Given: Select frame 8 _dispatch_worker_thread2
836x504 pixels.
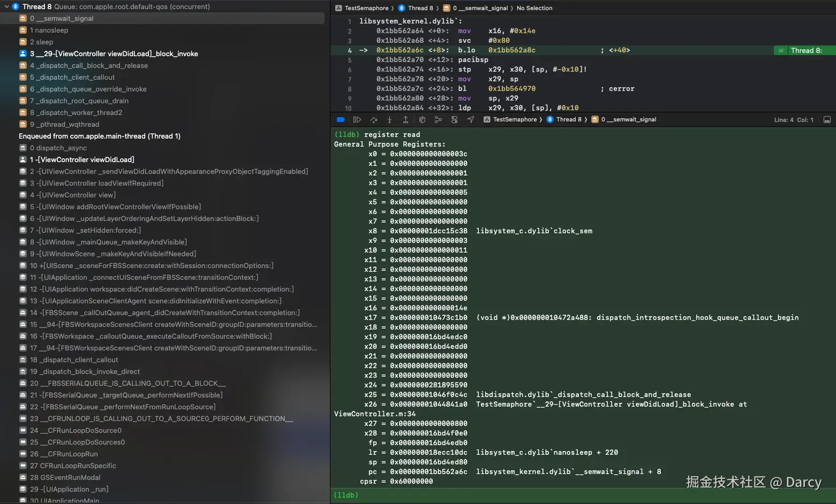Looking at the screenshot, I should (162, 112).
